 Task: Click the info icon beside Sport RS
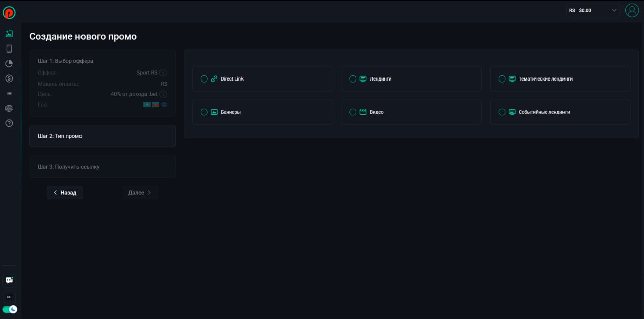pyautogui.click(x=163, y=73)
